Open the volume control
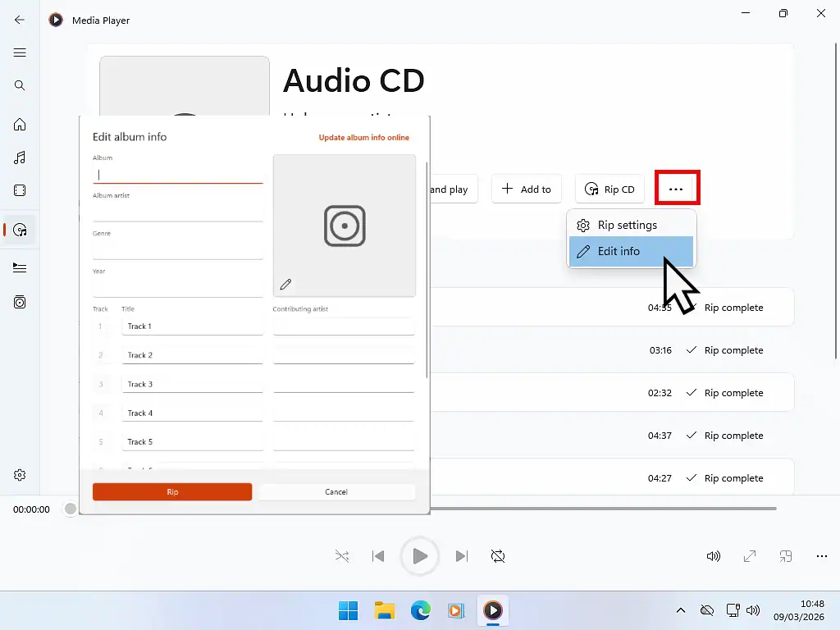 click(x=713, y=555)
